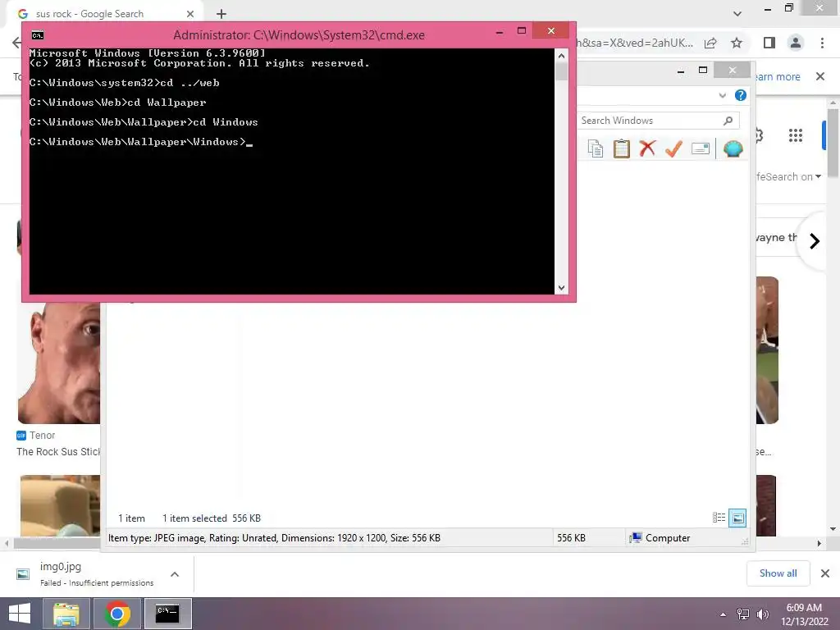Screen dimensions: 840x630
Task: Select the sus rock Google Search tab
Action: tap(104, 14)
